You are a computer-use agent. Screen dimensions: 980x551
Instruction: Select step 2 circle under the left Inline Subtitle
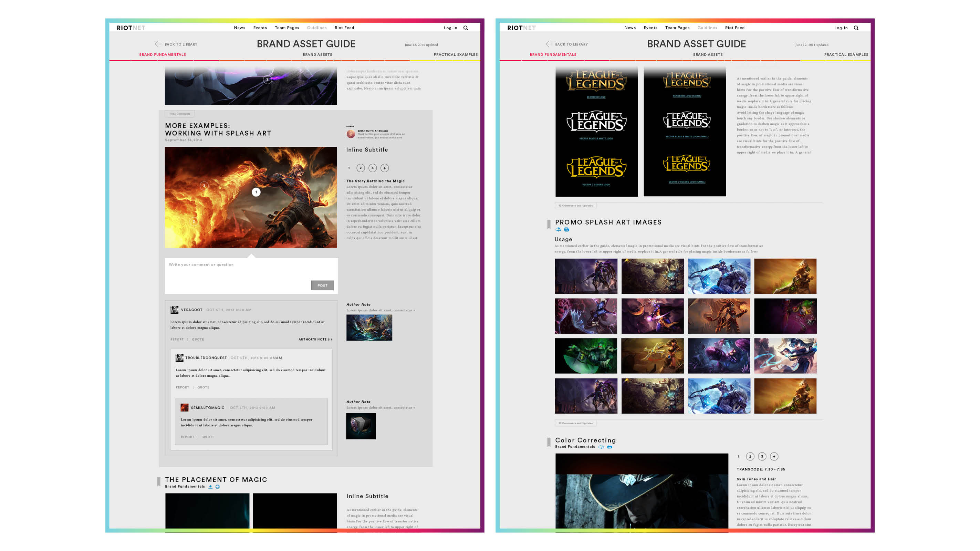(x=361, y=168)
